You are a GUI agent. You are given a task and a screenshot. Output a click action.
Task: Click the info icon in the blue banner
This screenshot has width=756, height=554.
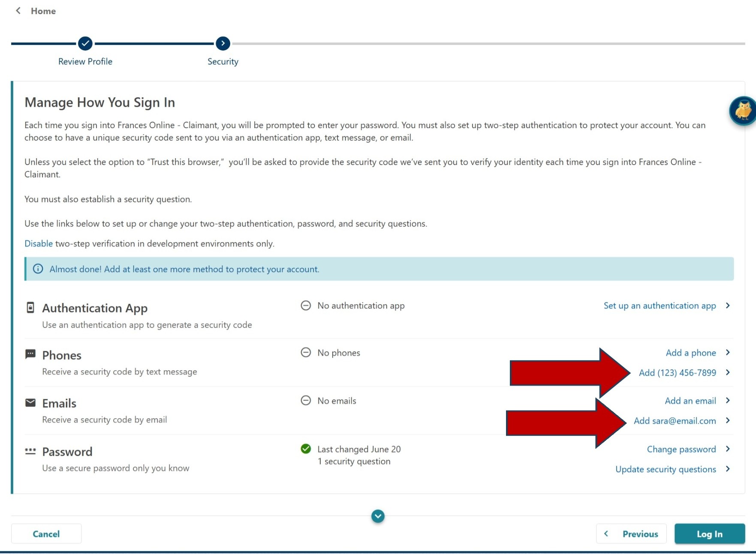tap(37, 269)
